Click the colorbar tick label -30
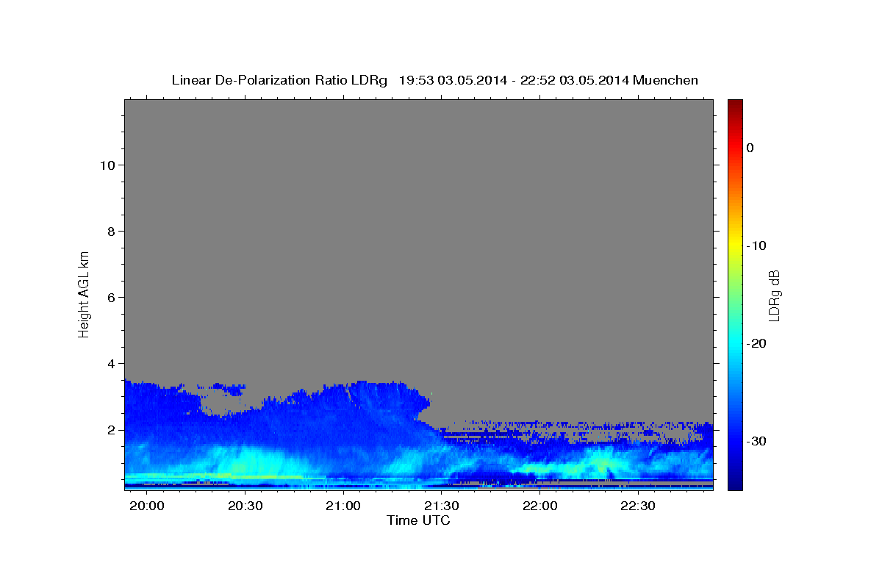The width and height of the screenshot is (882, 588). pyautogui.click(x=757, y=441)
